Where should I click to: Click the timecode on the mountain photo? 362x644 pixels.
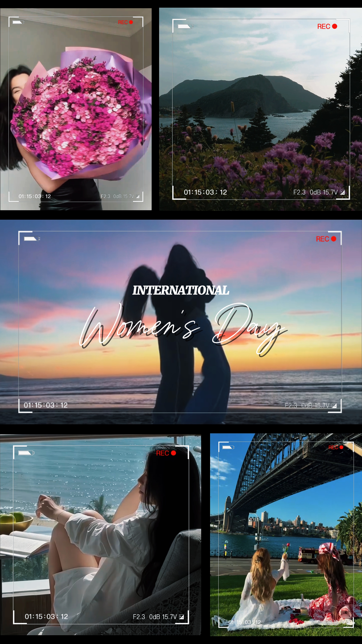pos(205,192)
